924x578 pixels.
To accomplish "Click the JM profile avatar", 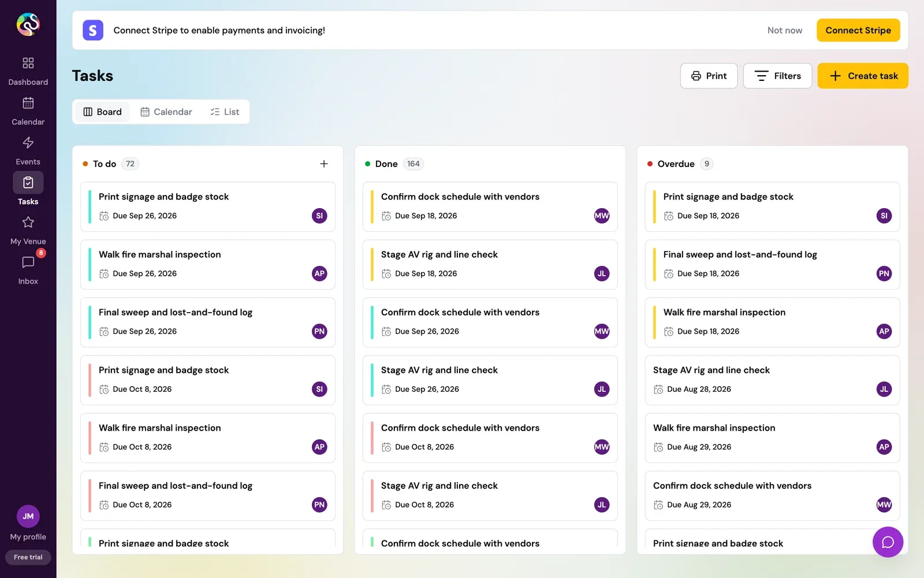I will pos(28,516).
